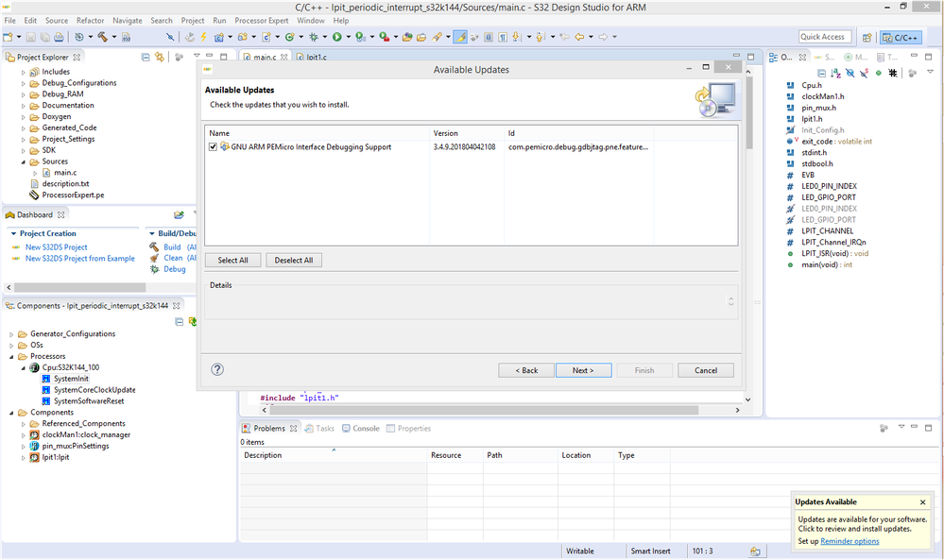
Task: Open the Debug toolbar button dropdown arrow
Action: (x=324, y=37)
